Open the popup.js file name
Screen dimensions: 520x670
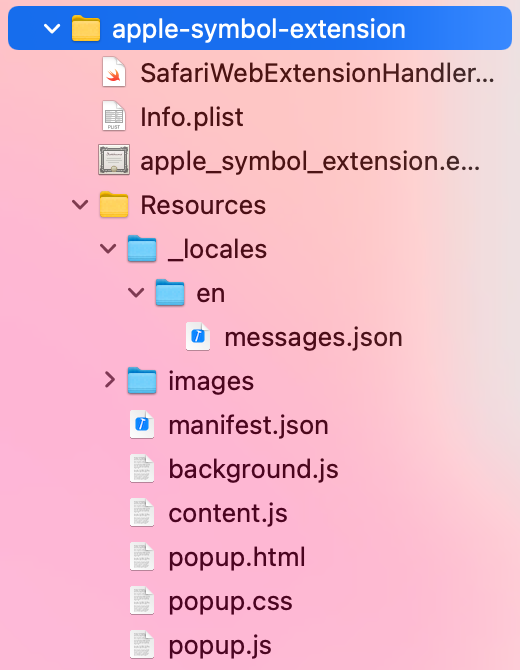coord(220,646)
